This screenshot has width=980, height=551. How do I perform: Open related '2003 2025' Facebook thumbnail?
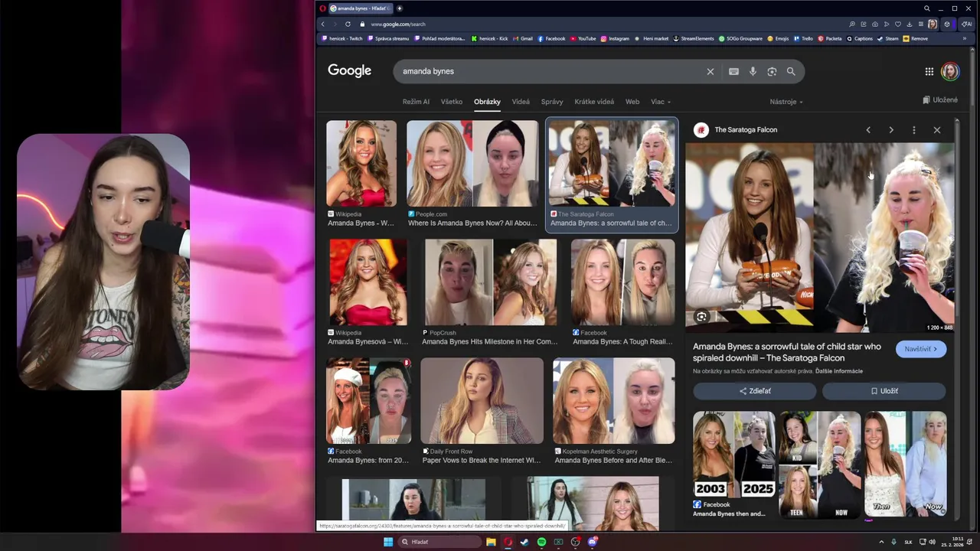point(733,455)
